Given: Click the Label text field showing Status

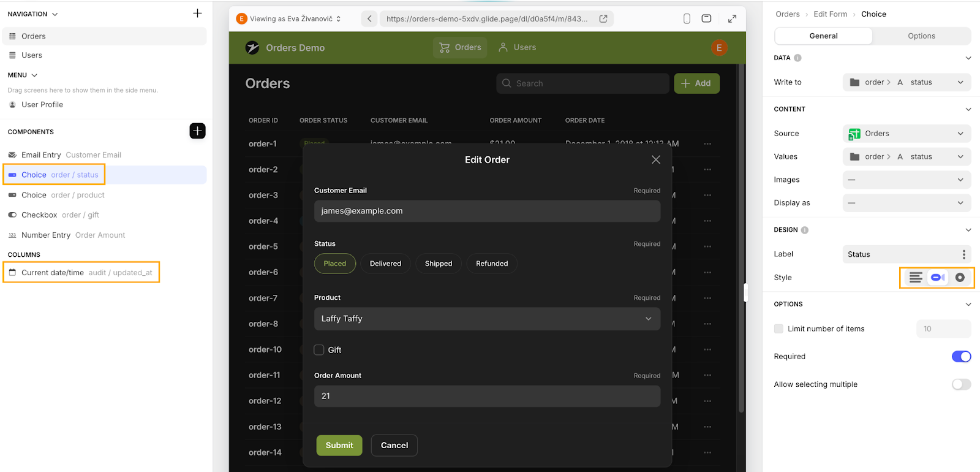Looking at the screenshot, I should click(x=900, y=254).
